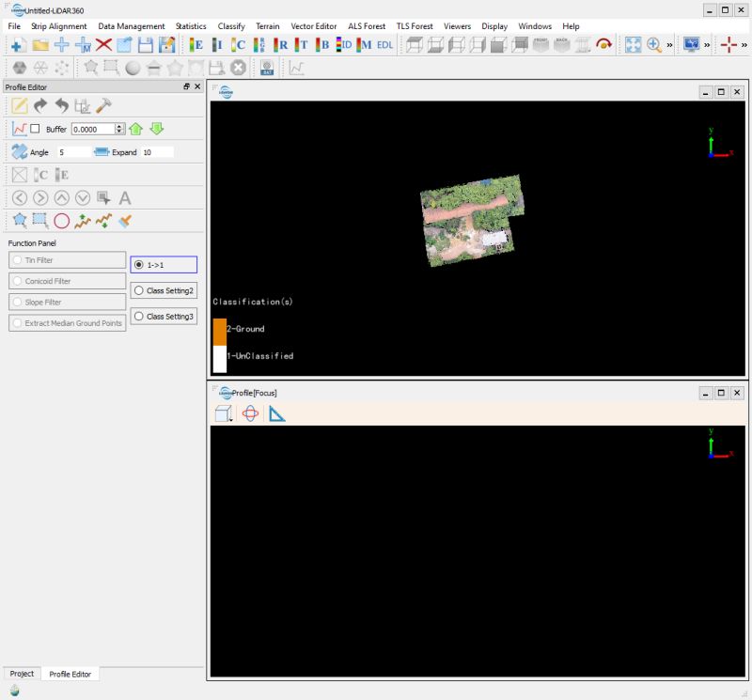The width and height of the screenshot is (752, 700).
Task: Open the profile settings hammer tool
Action: click(103, 105)
